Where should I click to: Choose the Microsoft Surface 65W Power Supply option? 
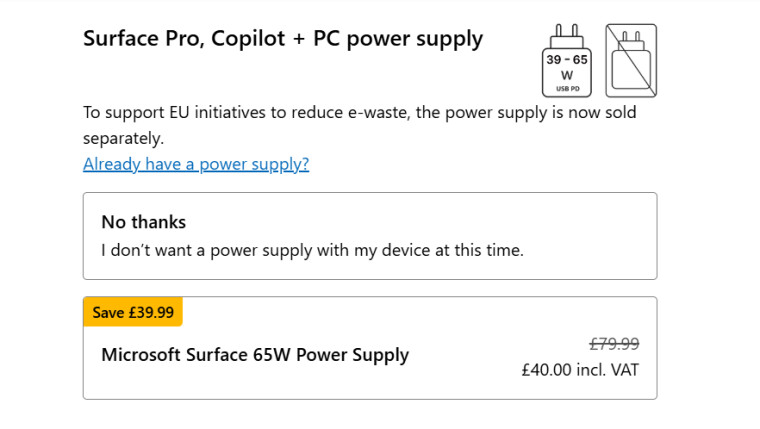click(370, 348)
